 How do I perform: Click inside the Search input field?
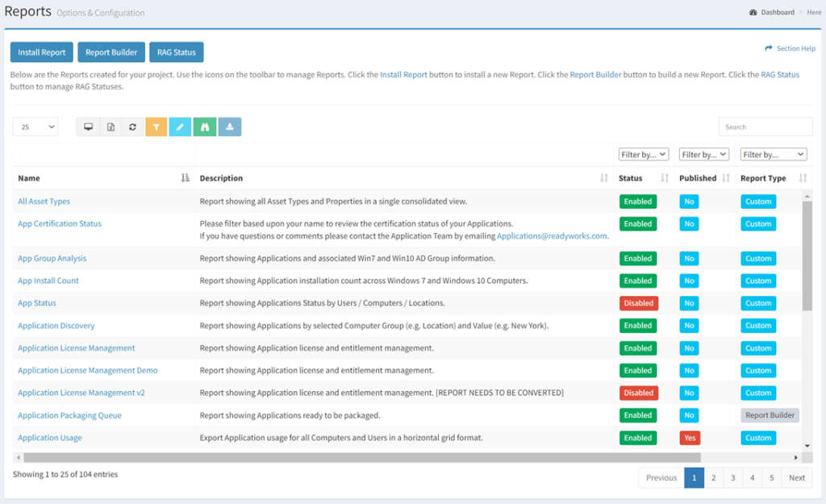click(765, 127)
